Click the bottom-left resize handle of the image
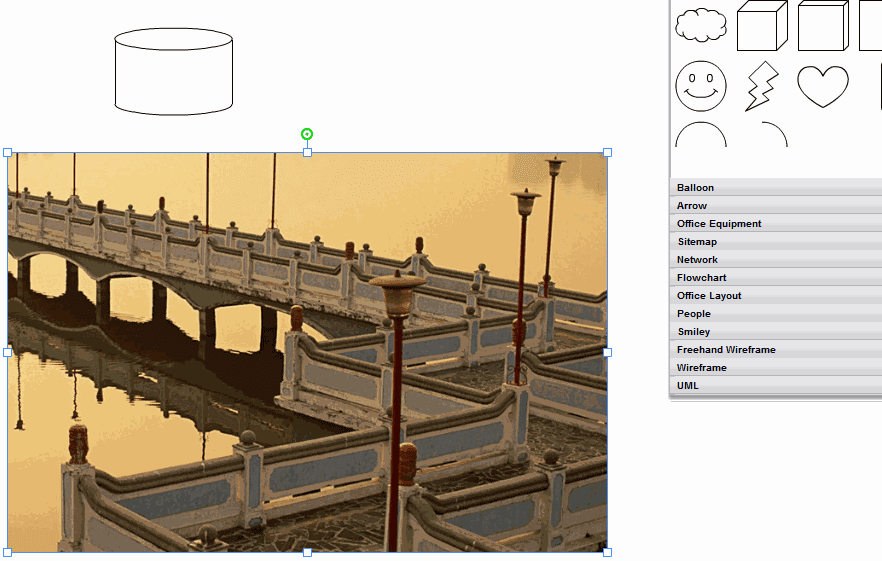The width and height of the screenshot is (882, 561). point(8,553)
